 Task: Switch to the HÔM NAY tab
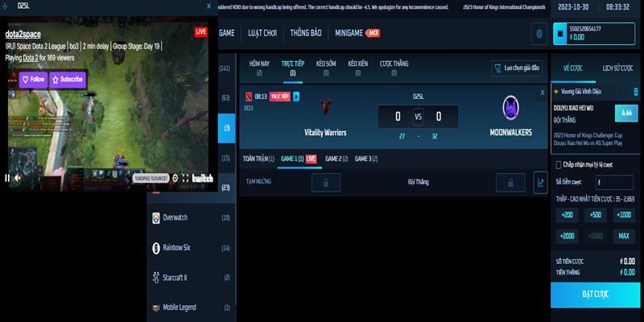(259, 68)
